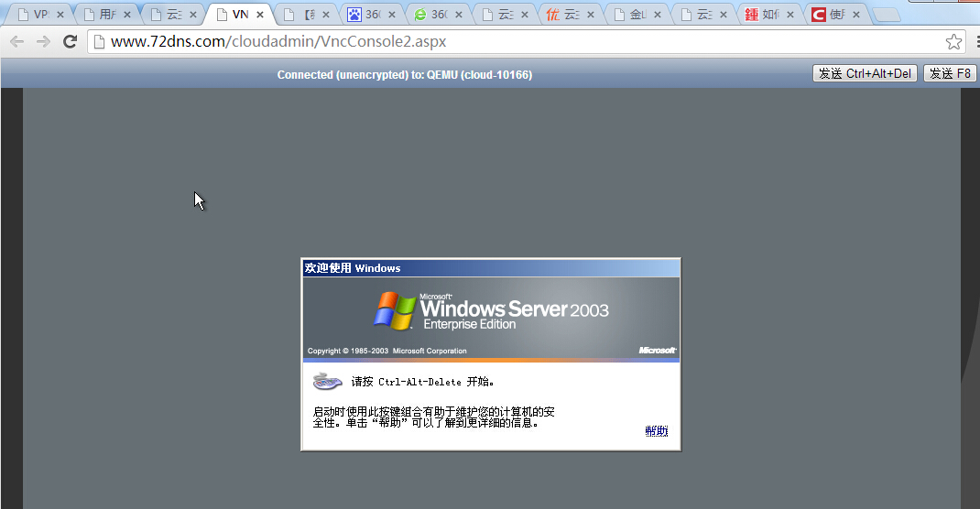Screen dimensions: 980x509
Task: Switch to the VP tab
Action: tap(40, 15)
